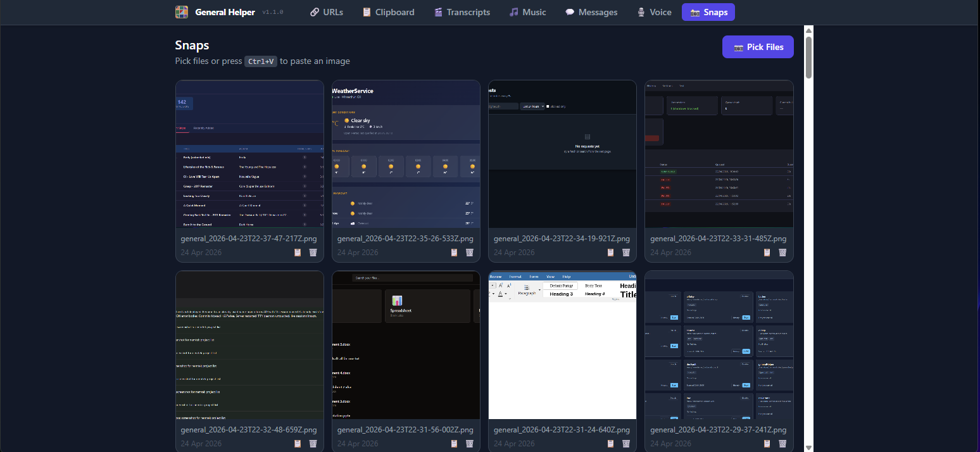This screenshot has width=980, height=452.
Task: Open the URLs tab
Action: coord(328,12)
